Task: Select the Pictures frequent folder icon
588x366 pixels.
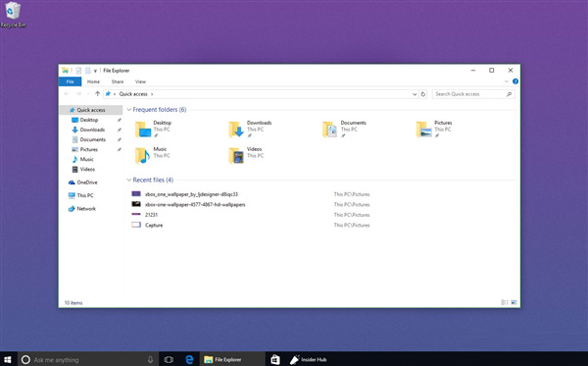Action: [423, 130]
